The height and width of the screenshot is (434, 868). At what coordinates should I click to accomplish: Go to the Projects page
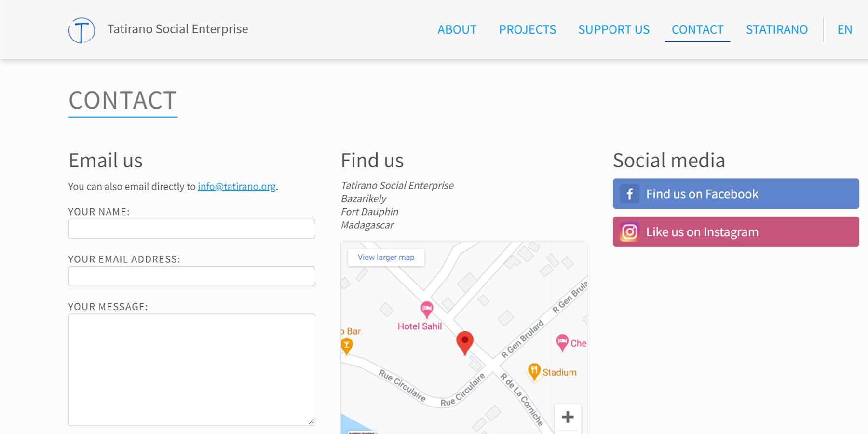(527, 29)
